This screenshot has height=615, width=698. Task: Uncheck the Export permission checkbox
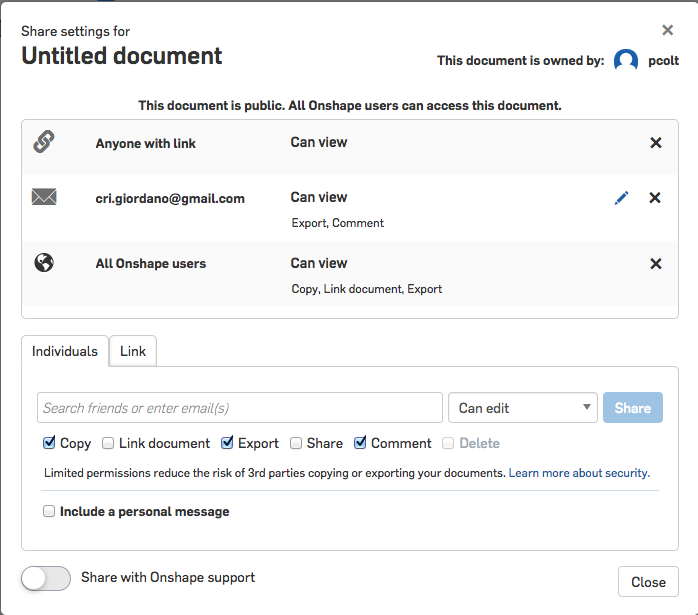click(x=227, y=443)
